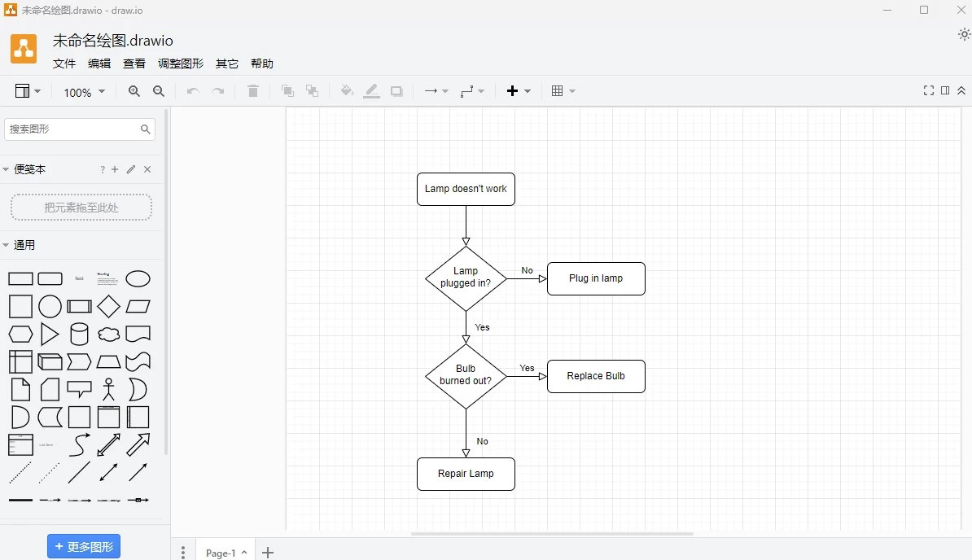The height and width of the screenshot is (560, 972).
Task: Click the 更多图形 button
Action: point(84,547)
